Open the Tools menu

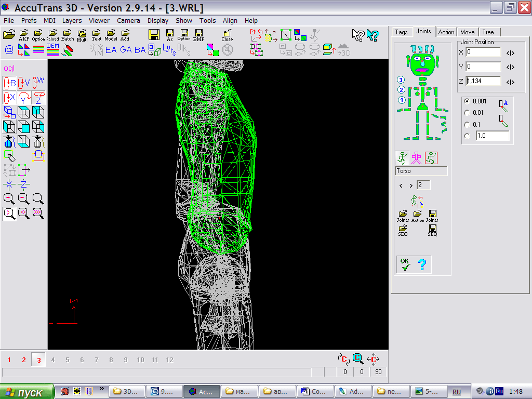(x=207, y=20)
